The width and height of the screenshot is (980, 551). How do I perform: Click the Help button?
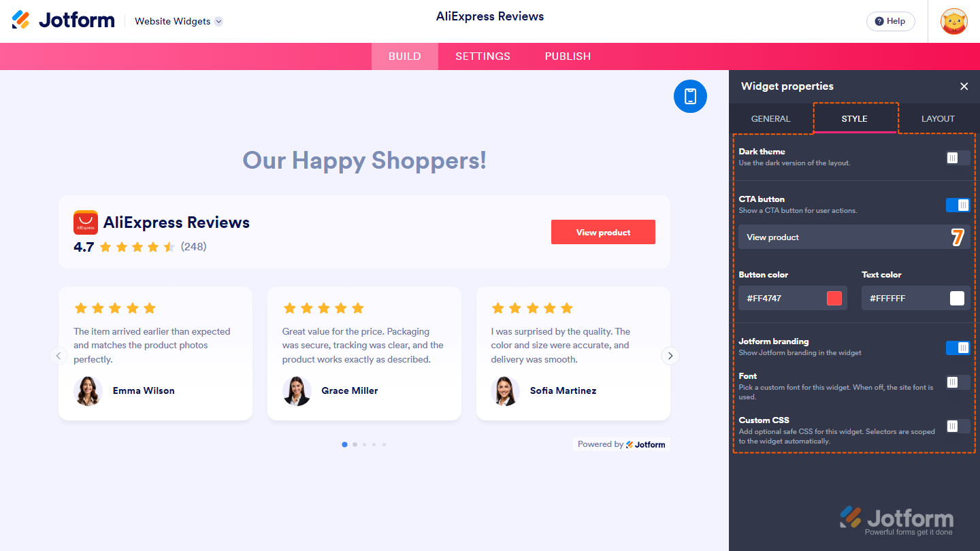click(x=891, y=21)
